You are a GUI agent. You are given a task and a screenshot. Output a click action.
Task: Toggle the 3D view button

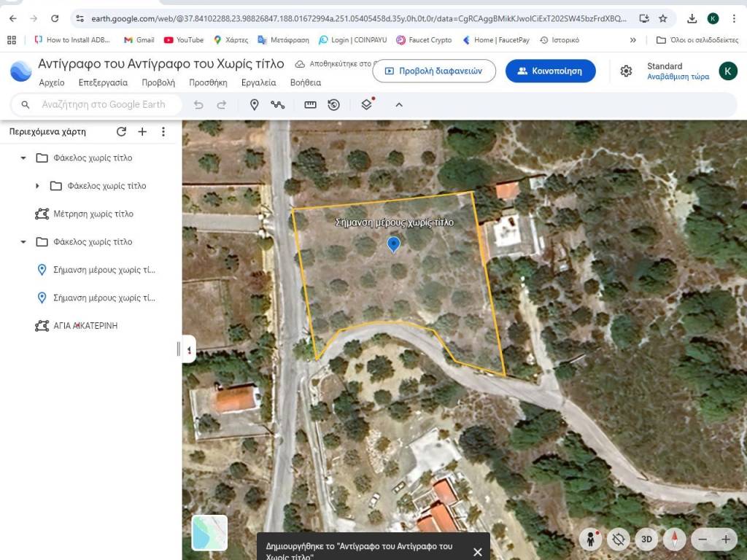(646, 540)
